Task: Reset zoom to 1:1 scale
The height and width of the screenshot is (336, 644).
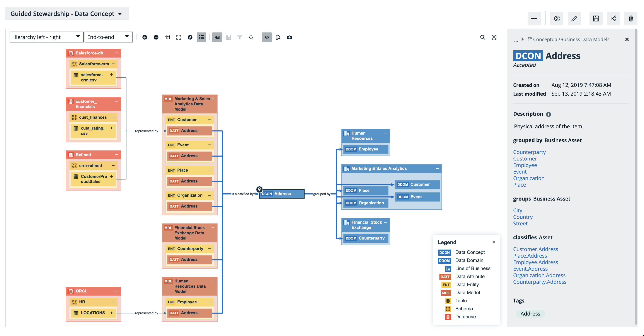Action: (167, 37)
